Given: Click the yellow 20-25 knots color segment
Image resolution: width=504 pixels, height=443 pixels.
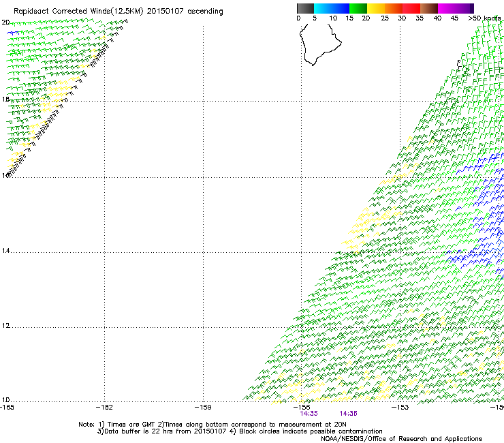Looking at the screenshot, I should coord(376,8).
